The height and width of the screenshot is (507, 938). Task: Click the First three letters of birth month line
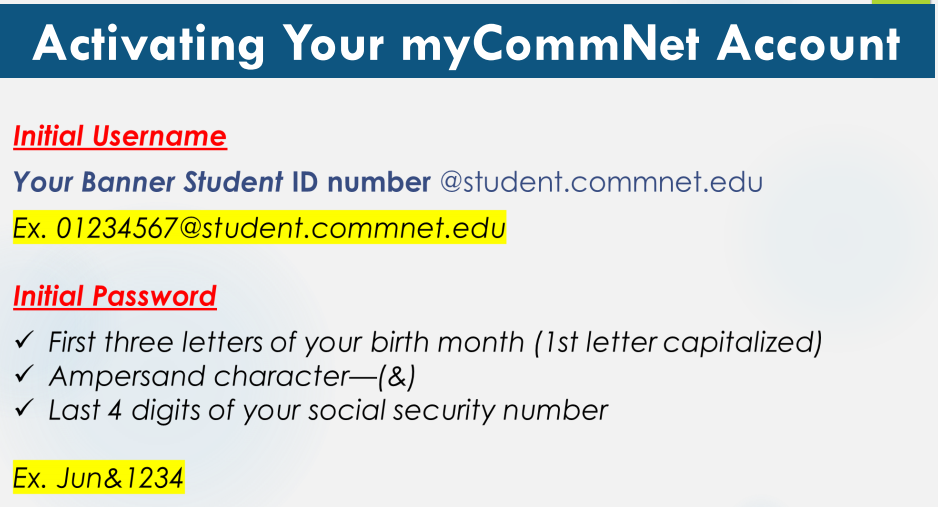coord(435,343)
